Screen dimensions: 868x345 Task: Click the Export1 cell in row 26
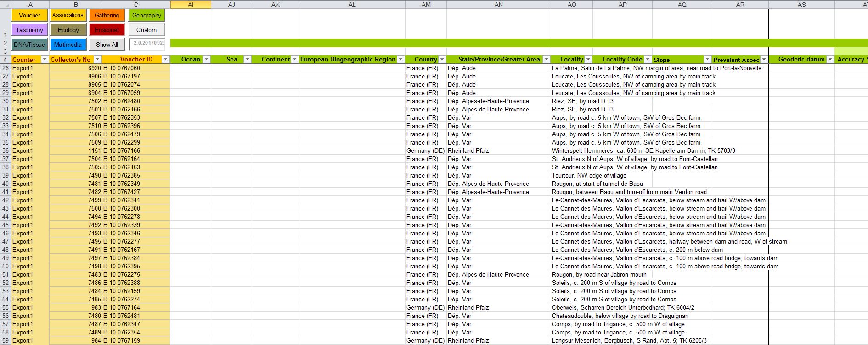pos(30,68)
